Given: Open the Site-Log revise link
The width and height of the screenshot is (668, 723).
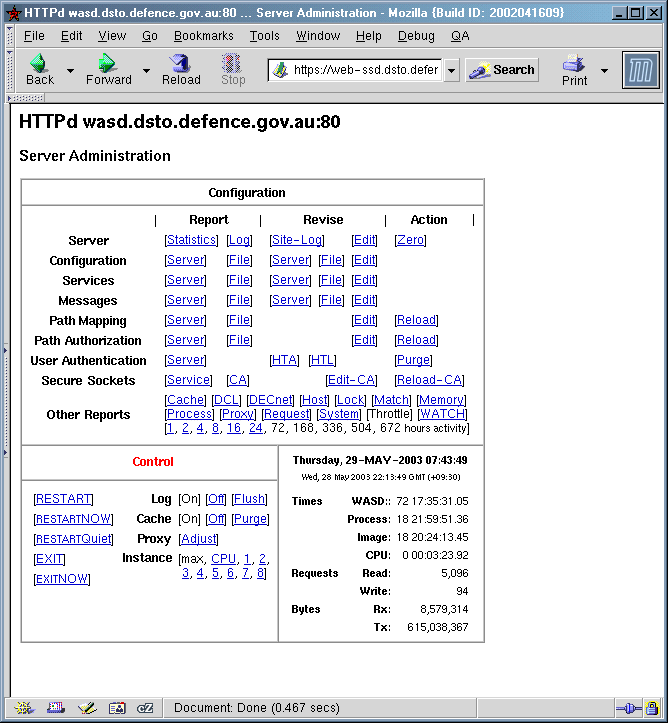Looking at the screenshot, I should click(297, 240).
